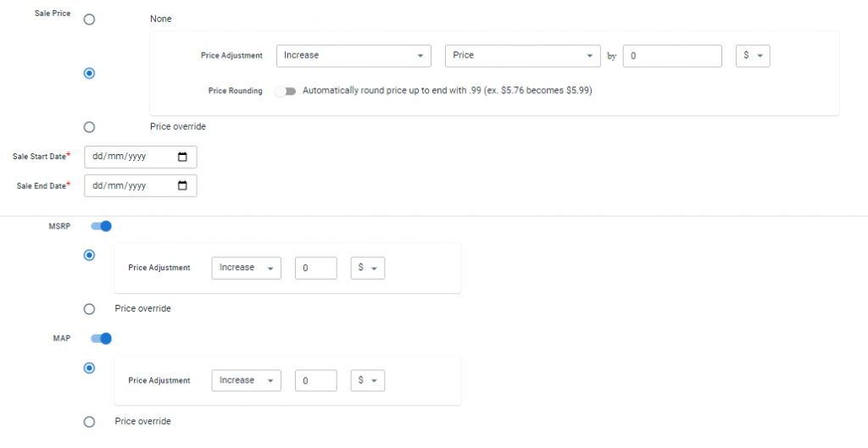The width and height of the screenshot is (868, 448).
Task: Select the MSRP Price override radio button
Action: [89, 309]
